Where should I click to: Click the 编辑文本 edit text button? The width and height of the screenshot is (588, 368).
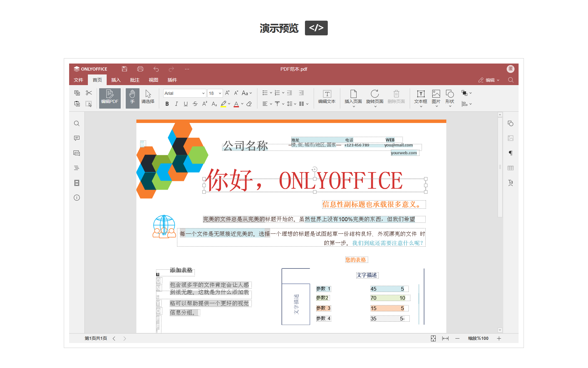tap(327, 97)
